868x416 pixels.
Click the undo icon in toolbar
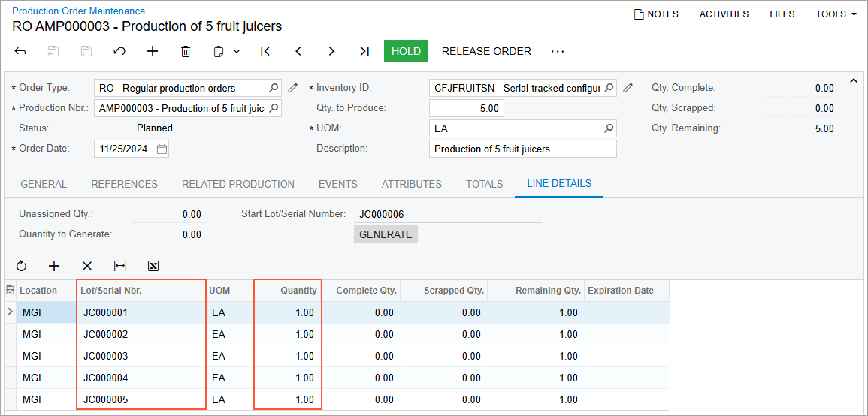click(x=119, y=51)
